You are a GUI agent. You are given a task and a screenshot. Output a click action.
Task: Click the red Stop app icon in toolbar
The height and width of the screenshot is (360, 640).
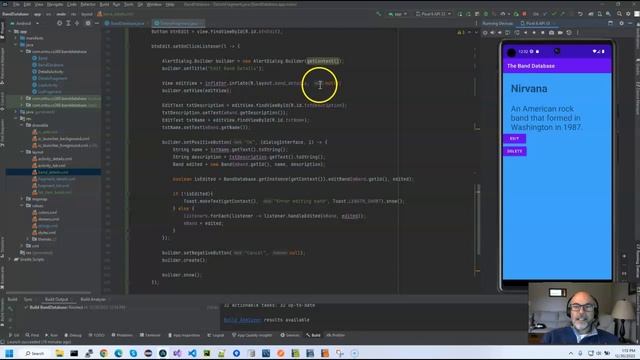(524, 14)
